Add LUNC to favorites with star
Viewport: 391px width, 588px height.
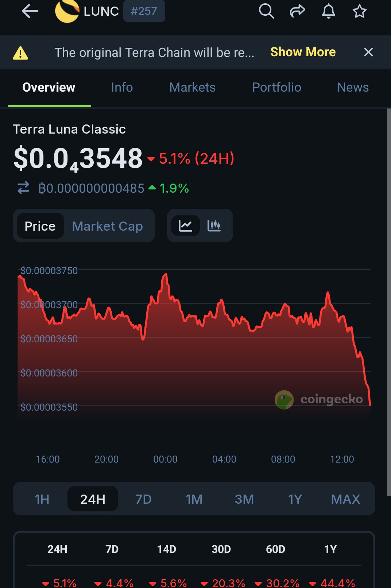(x=359, y=11)
